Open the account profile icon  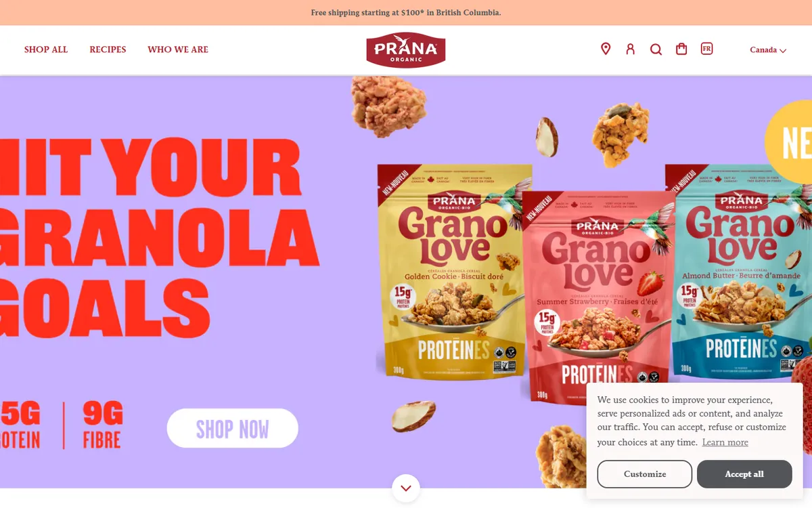point(631,49)
